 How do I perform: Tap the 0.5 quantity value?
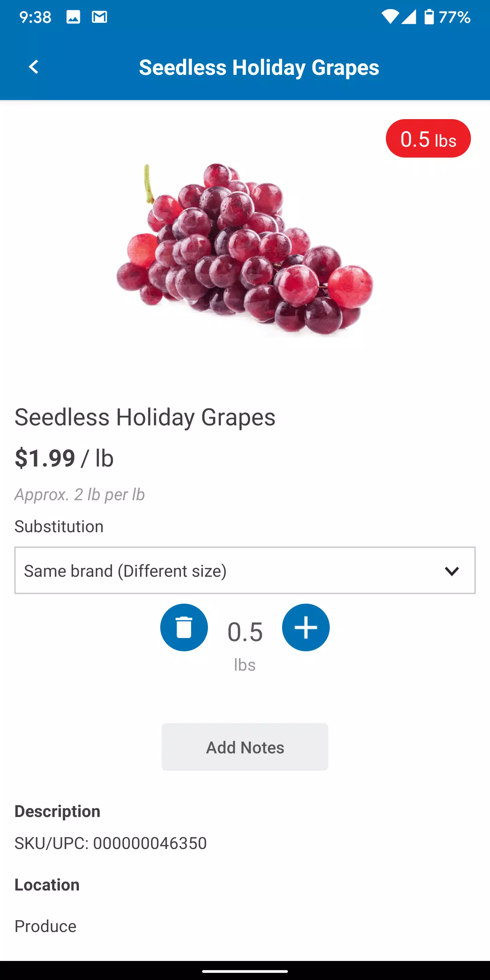245,632
